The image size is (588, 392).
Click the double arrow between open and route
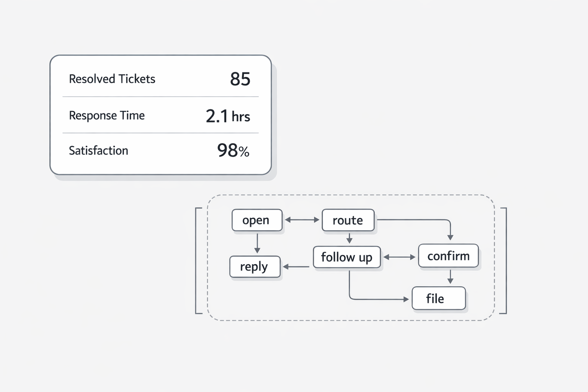pos(302,220)
